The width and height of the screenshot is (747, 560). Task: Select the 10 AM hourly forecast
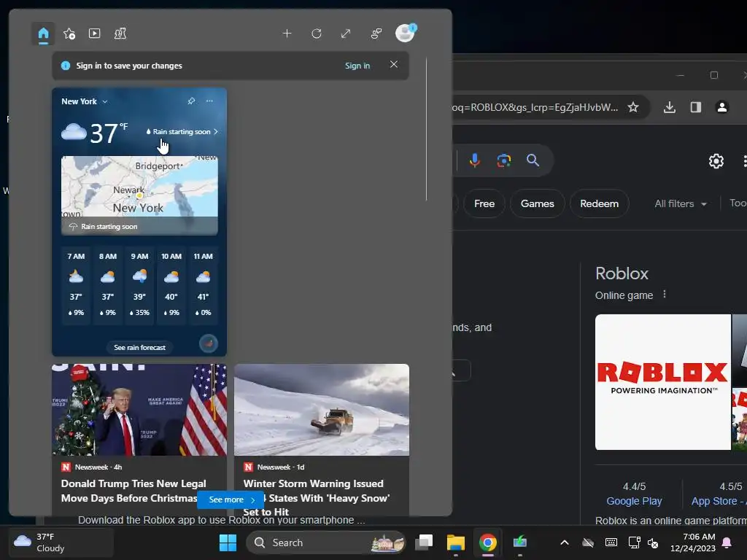pos(171,284)
